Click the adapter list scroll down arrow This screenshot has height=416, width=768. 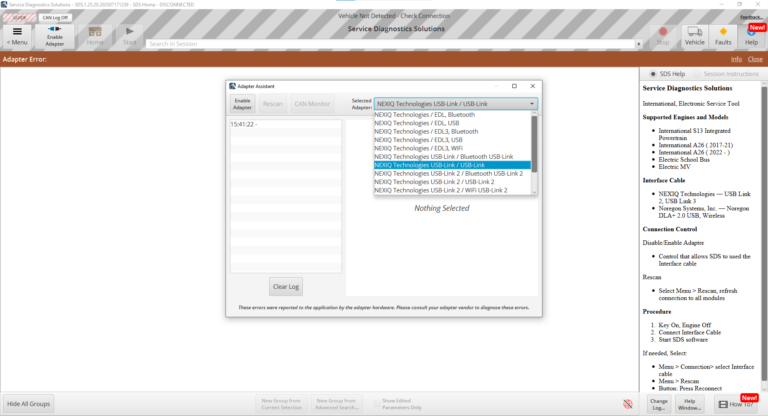(534, 192)
